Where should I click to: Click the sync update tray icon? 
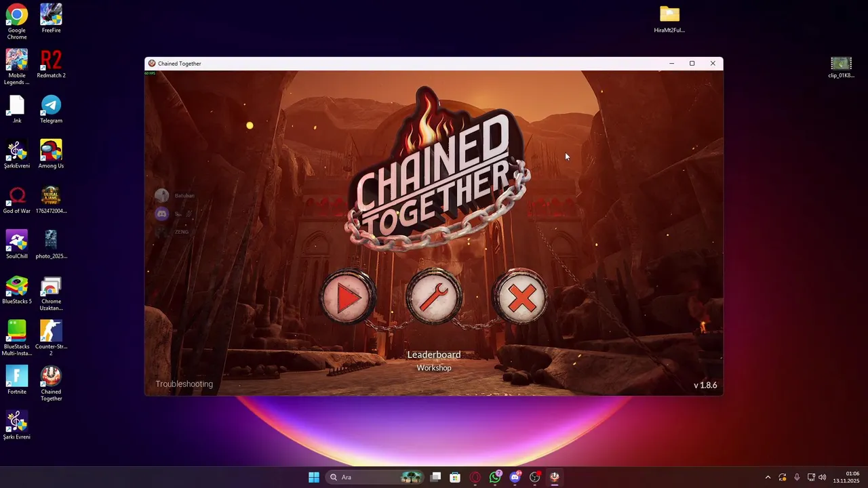point(783,477)
